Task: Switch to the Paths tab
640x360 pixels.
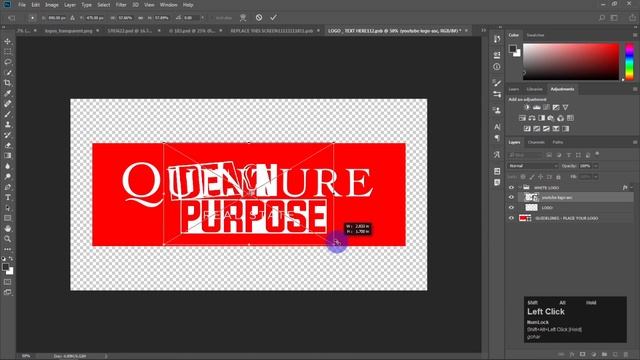Action: (558, 142)
